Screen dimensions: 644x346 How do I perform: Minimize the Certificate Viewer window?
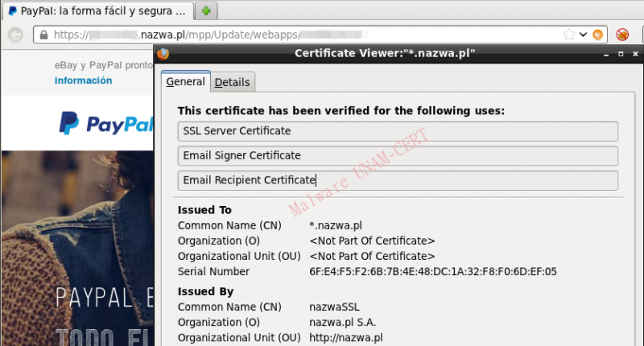(x=608, y=54)
